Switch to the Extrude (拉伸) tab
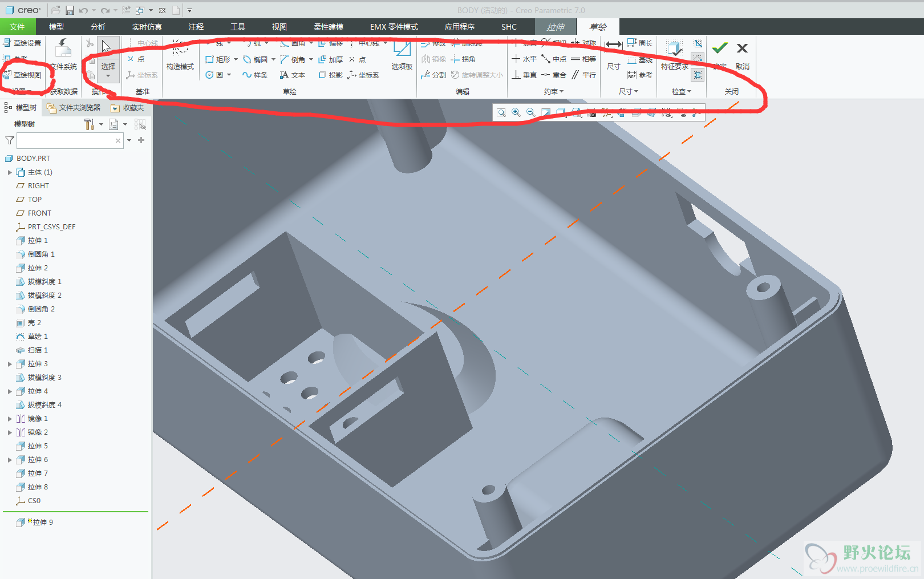 556,27
